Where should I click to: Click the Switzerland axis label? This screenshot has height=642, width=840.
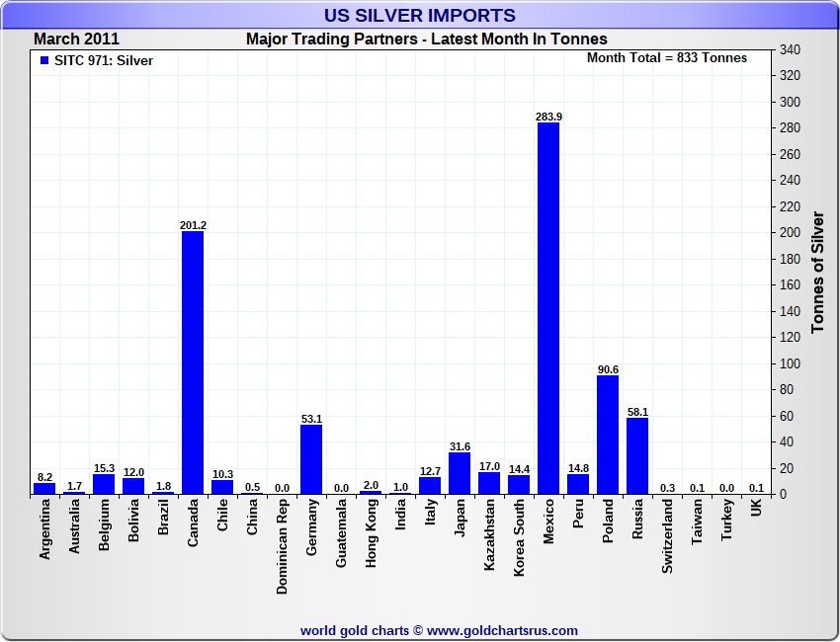pos(667,536)
